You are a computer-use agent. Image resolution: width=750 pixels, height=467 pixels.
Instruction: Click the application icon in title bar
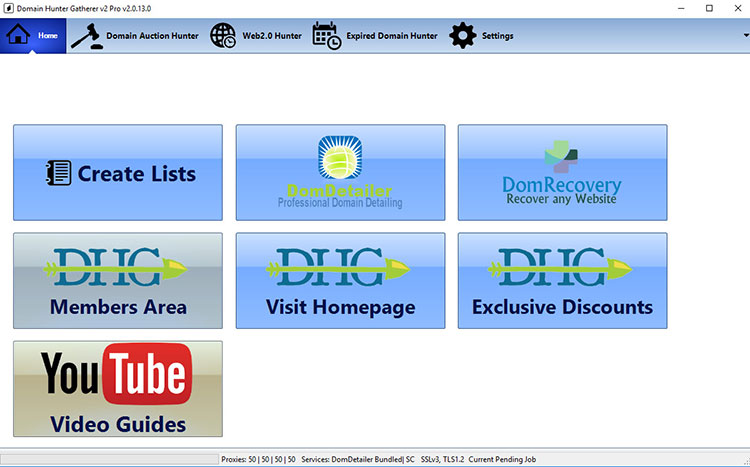[8, 9]
